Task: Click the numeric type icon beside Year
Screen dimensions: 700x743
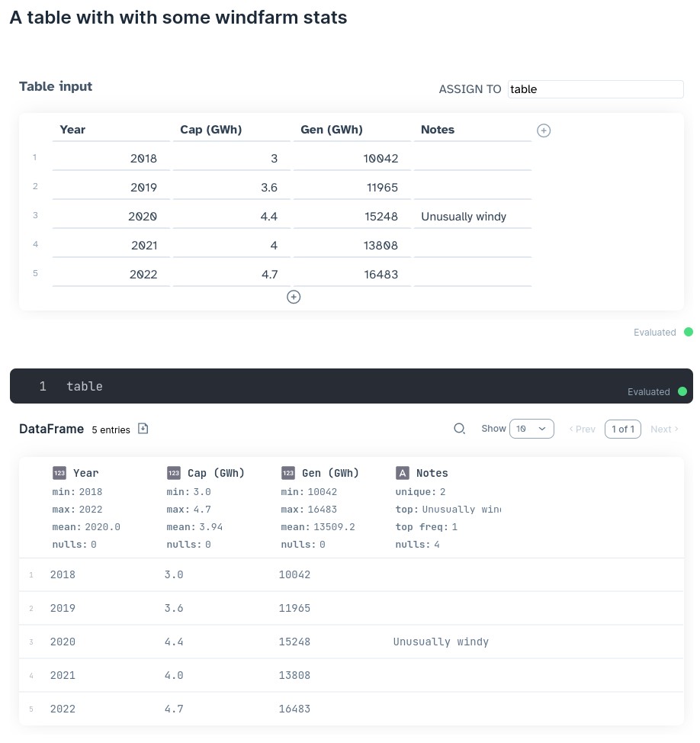Action: [x=59, y=473]
